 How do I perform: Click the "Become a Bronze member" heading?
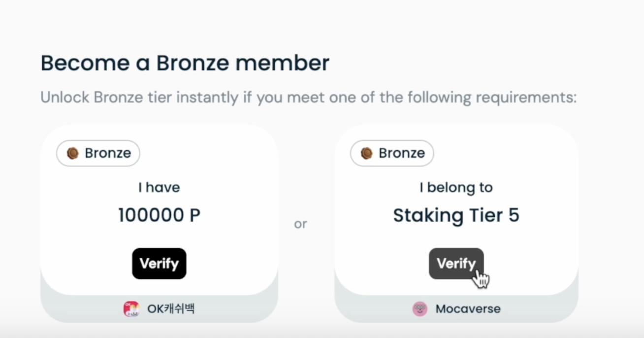coord(185,63)
